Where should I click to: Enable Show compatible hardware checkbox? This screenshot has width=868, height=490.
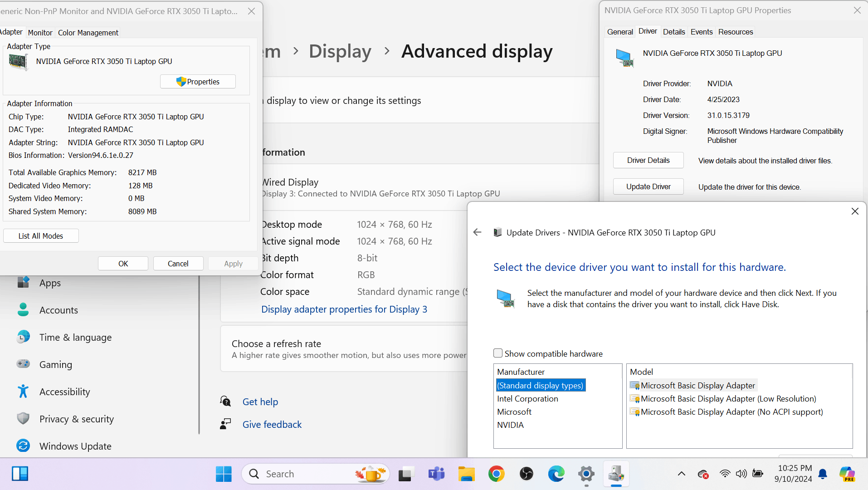[x=498, y=353]
